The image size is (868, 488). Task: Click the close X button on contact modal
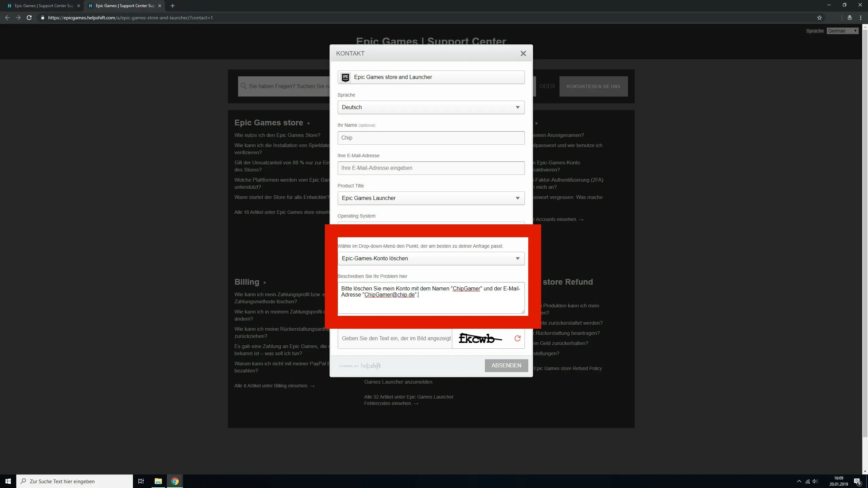pyautogui.click(x=524, y=54)
